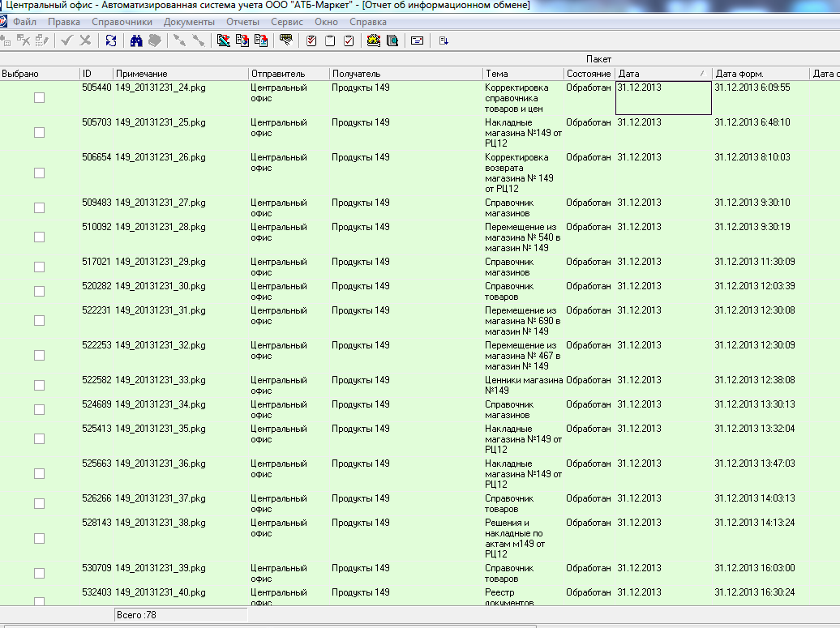Select checkbox for row ID 509483
The height and width of the screenshot is (628, 840).
click(x=39, y=207)
